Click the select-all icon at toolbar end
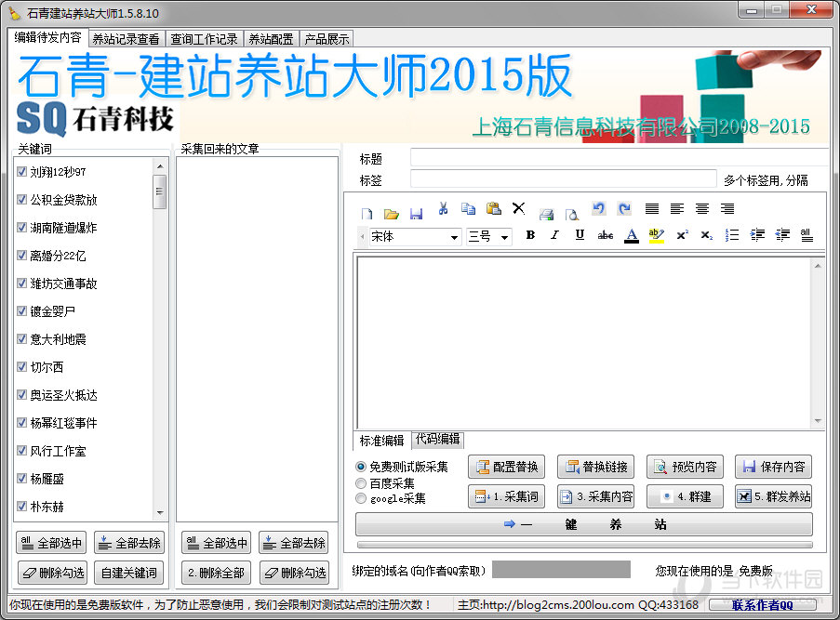Screen dimensions: 840x620 (x=807, y=234)
